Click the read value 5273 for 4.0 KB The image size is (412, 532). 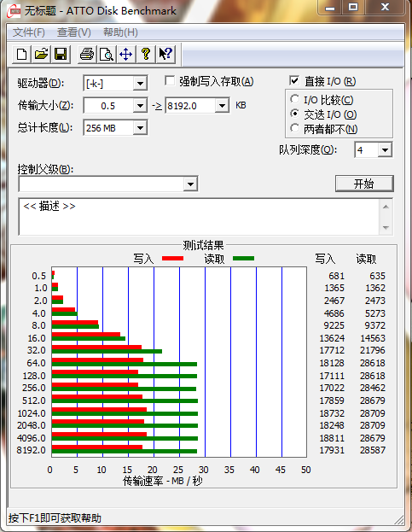(375, 313)
